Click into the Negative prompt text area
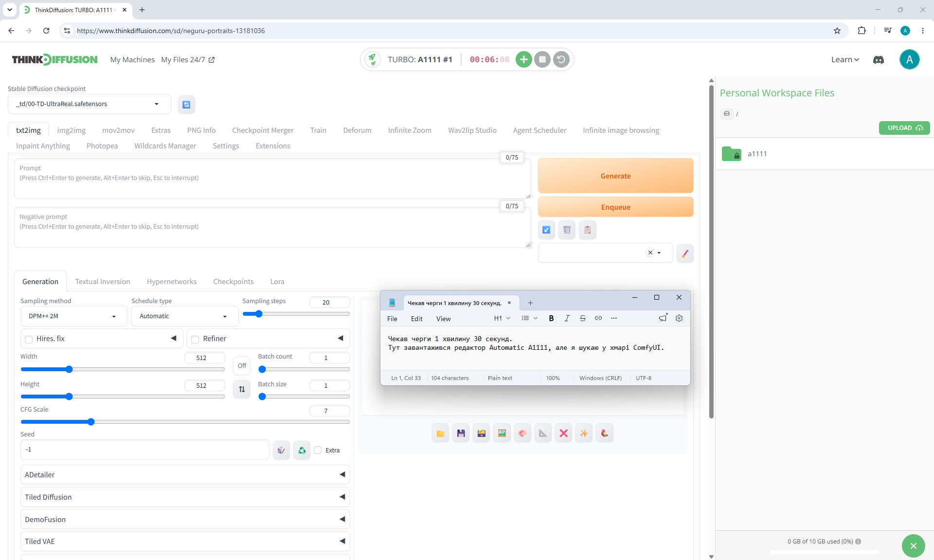934x560 pixels. point(272,227)
